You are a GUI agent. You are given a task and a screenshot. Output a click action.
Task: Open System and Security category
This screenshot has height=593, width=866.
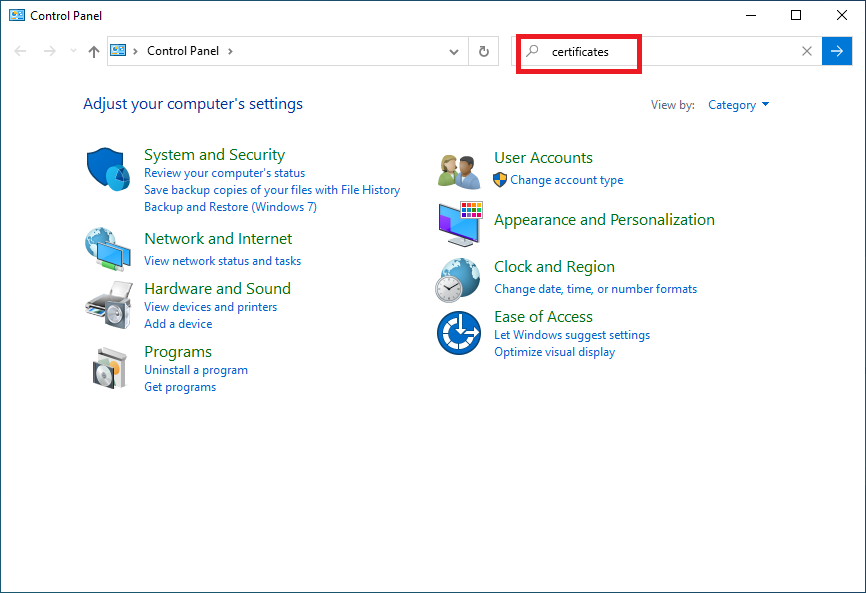point(214,155)
